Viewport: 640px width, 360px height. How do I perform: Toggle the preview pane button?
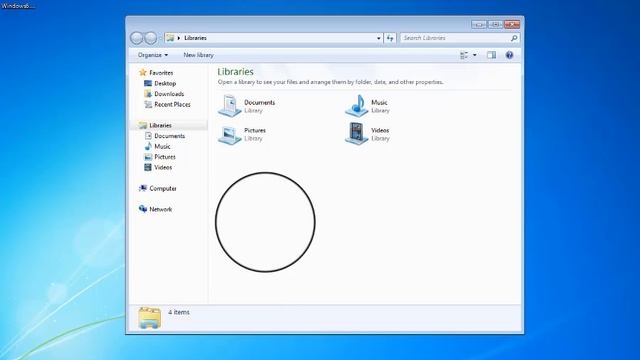coord(491,55)
